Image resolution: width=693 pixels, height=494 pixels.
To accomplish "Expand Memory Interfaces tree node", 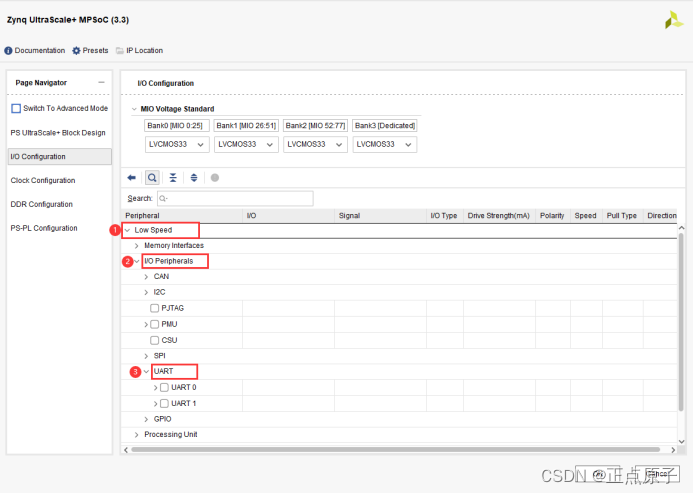I will (137, 246).
